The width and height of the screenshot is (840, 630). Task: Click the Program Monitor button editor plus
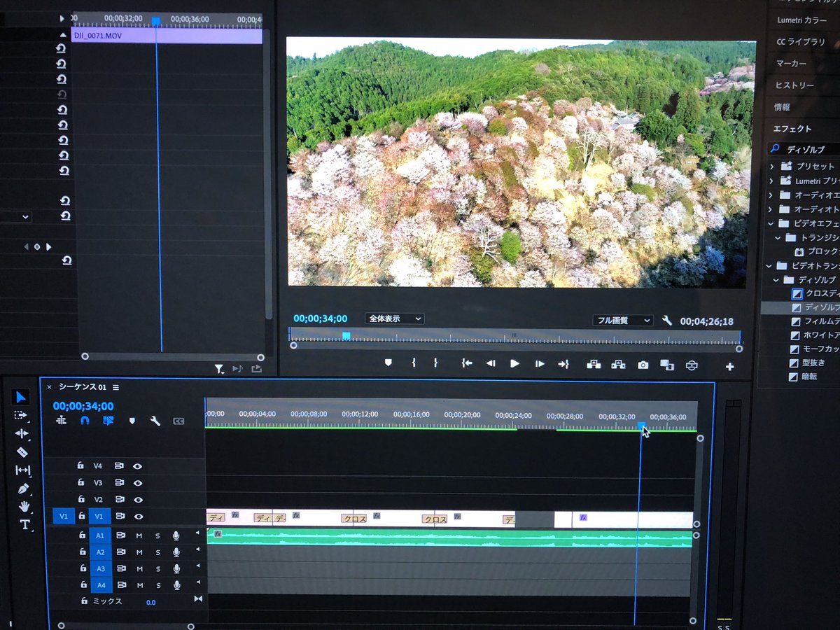pyautogui.click(x=729, y=366)
